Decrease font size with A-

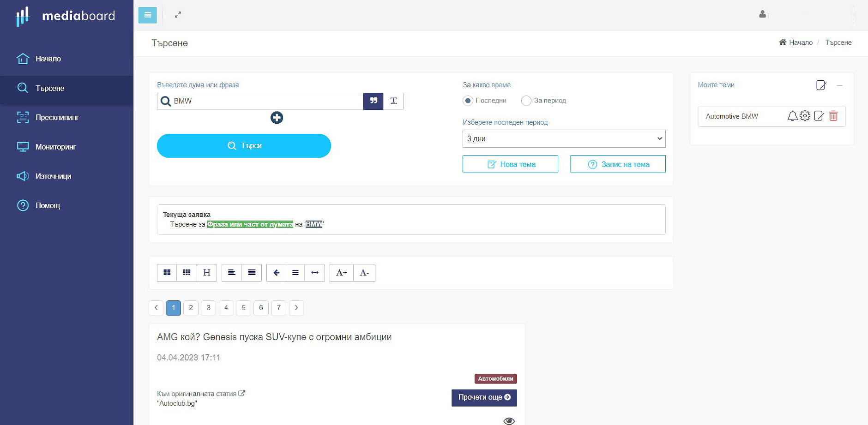pos(364,273)
